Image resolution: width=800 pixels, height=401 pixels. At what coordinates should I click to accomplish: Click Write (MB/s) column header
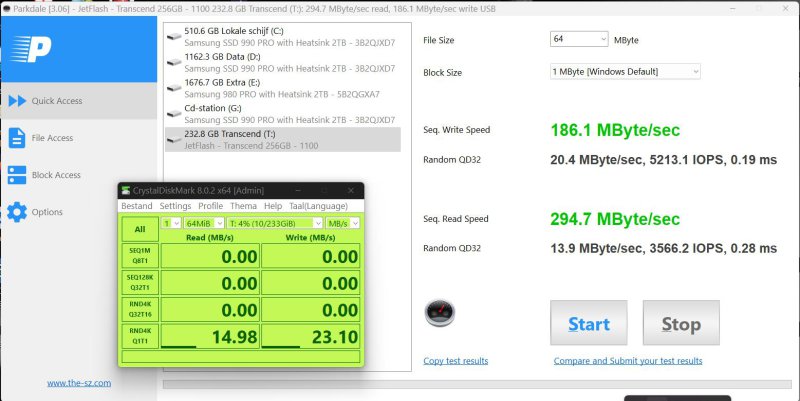coord(310,238)
